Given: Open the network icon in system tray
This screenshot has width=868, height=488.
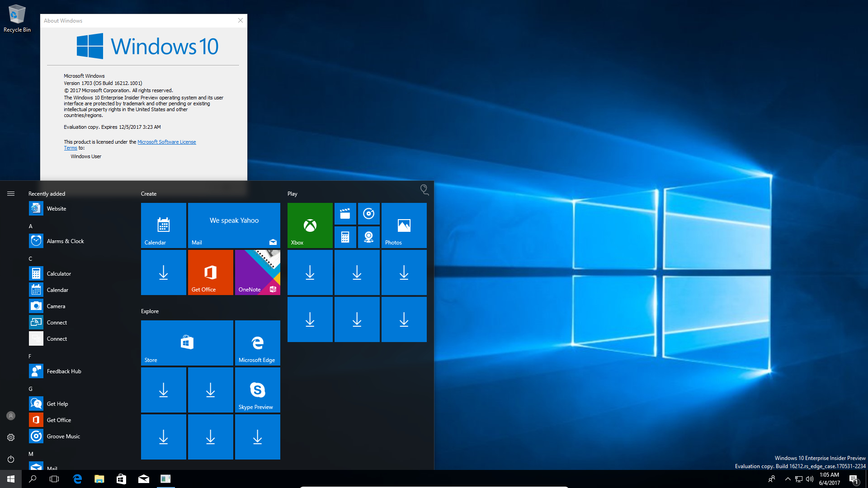Looking at the screenshot, I should pos(799,479).
